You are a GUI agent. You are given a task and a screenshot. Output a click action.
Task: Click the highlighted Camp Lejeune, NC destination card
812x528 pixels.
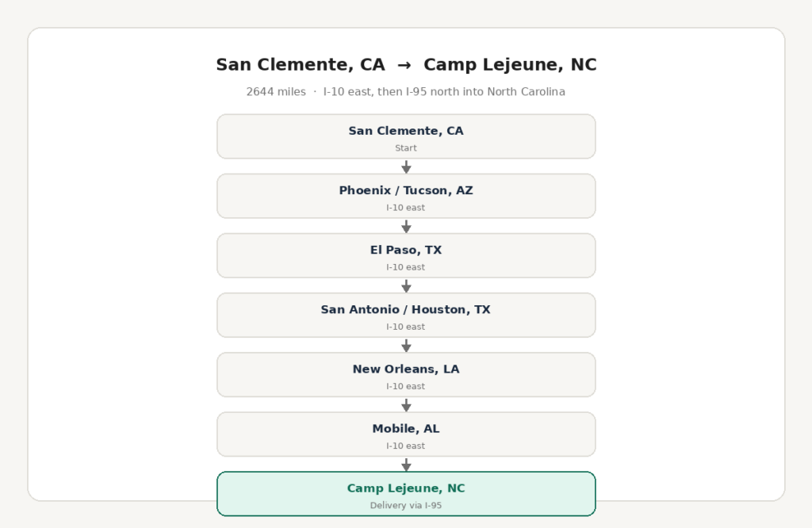406,494
